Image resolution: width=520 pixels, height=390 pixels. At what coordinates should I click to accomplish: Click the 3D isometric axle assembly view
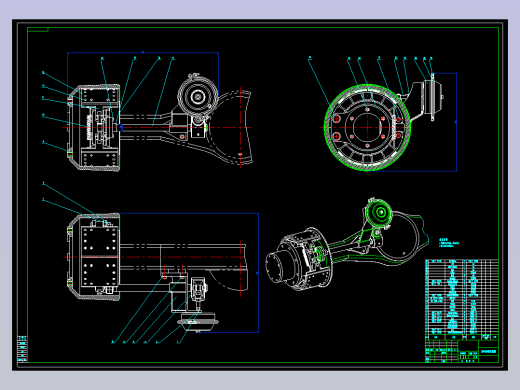click(x=347, y=244)
